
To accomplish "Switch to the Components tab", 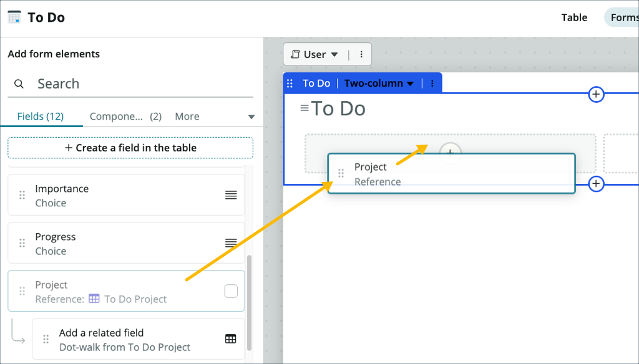I will [125, 117].
